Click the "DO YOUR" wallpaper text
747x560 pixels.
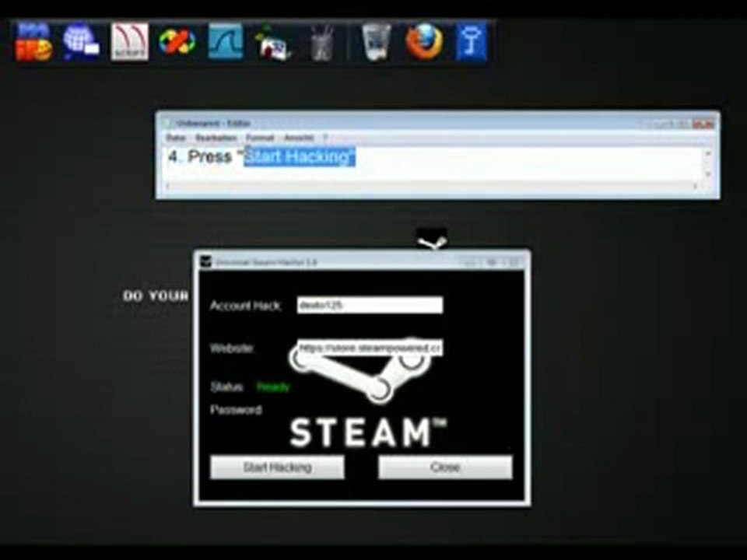(156, 296)
